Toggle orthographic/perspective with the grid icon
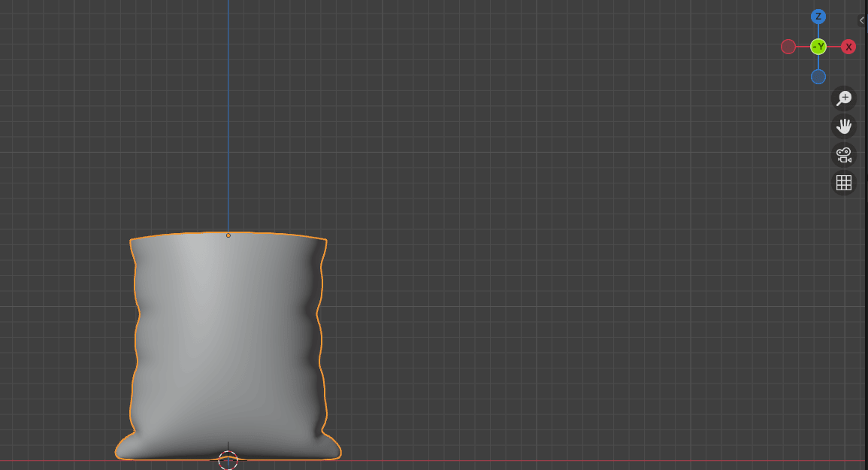 [844, 183]
